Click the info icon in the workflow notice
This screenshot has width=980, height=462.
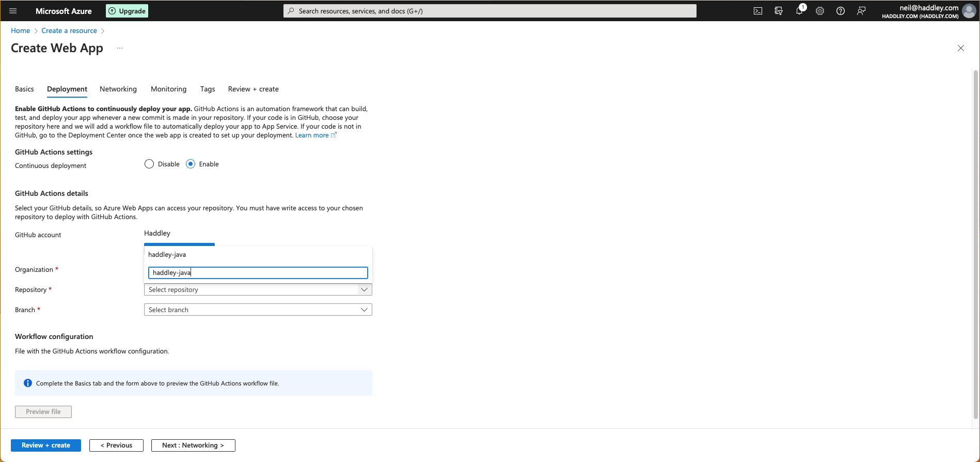pyautogui.click(x=28, y=383)
